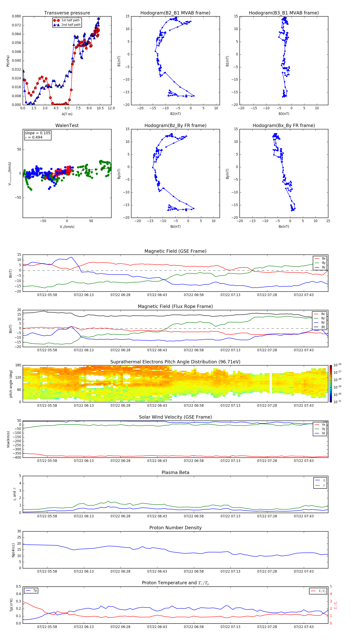Select the Bz entry in GSE magnetic field legend
The width and height of the screenshot is (351, 644).
pyautogui.click(x=320, y=267)
